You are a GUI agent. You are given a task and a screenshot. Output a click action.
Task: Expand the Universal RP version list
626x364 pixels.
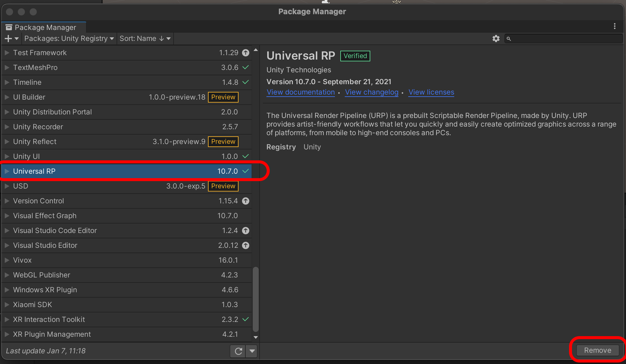[7, 171]
